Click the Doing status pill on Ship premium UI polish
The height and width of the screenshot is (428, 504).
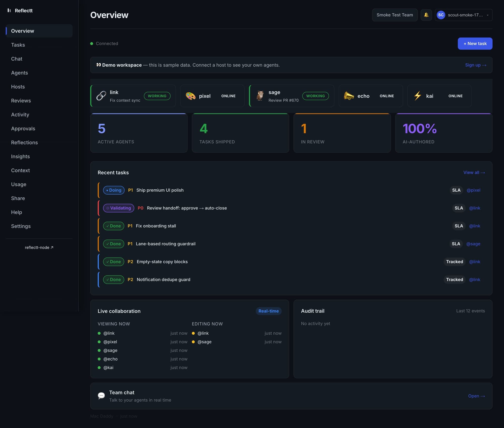coord(113,190)
